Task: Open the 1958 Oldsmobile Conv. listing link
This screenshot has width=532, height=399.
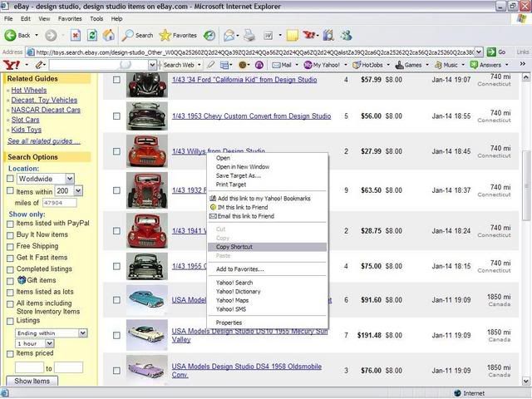Action: [246, 371]
